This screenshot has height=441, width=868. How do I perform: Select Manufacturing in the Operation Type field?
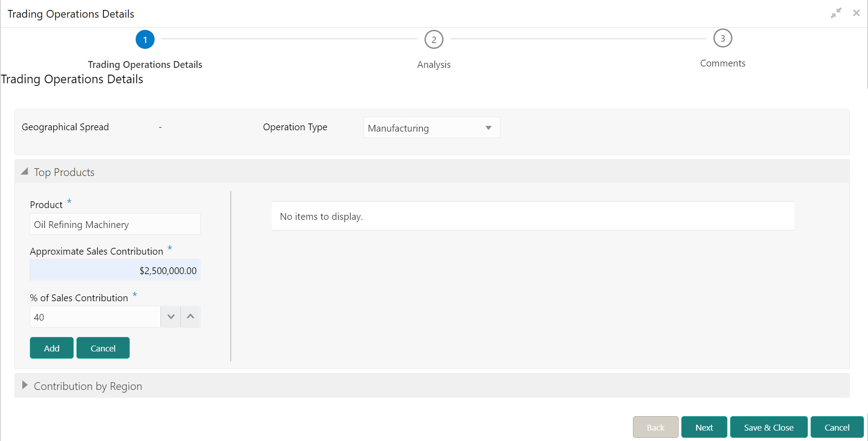pos(425,128)
